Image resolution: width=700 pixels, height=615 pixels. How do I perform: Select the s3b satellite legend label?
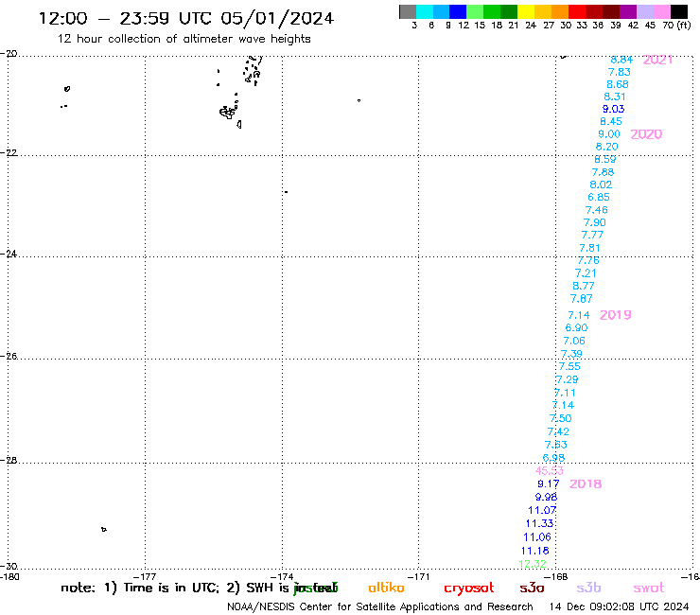coord(588,588)
